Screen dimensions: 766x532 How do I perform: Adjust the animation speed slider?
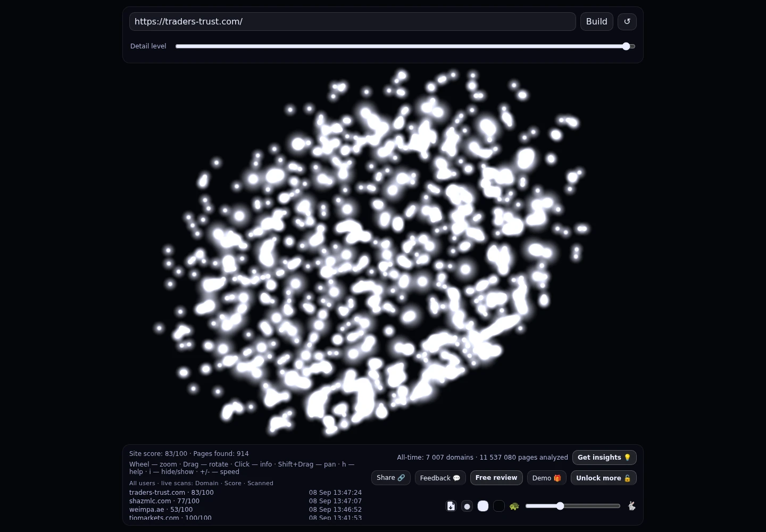(x=573, y=506)
